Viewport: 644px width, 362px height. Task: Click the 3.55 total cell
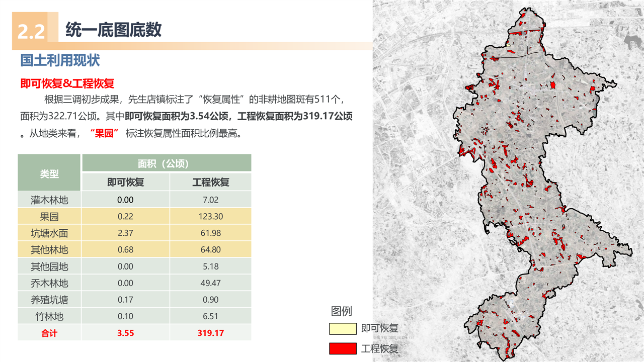pyautogui.click(x=125, y=333)
